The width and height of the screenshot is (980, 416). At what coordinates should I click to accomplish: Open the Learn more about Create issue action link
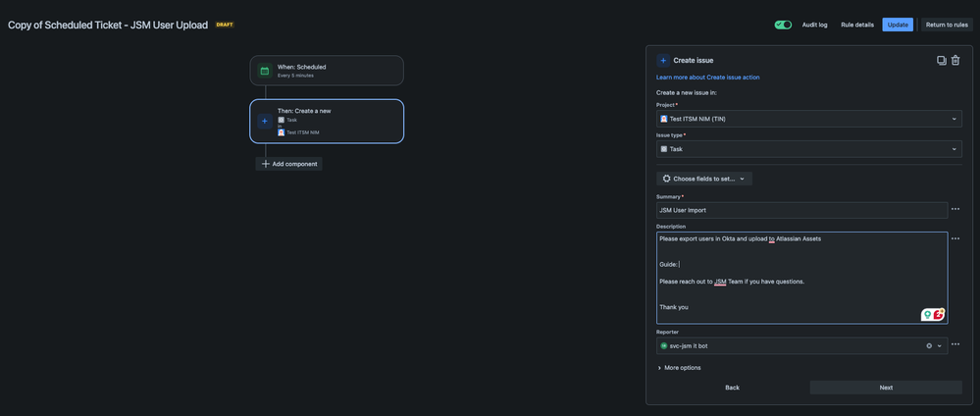pyautogui.click(x=707, y=78)
